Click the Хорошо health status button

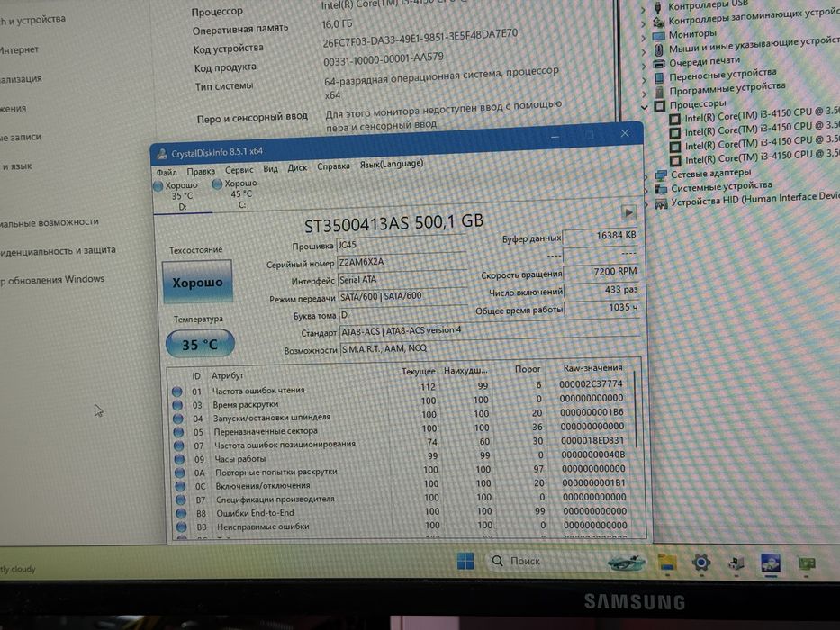(x=197, y=283)
